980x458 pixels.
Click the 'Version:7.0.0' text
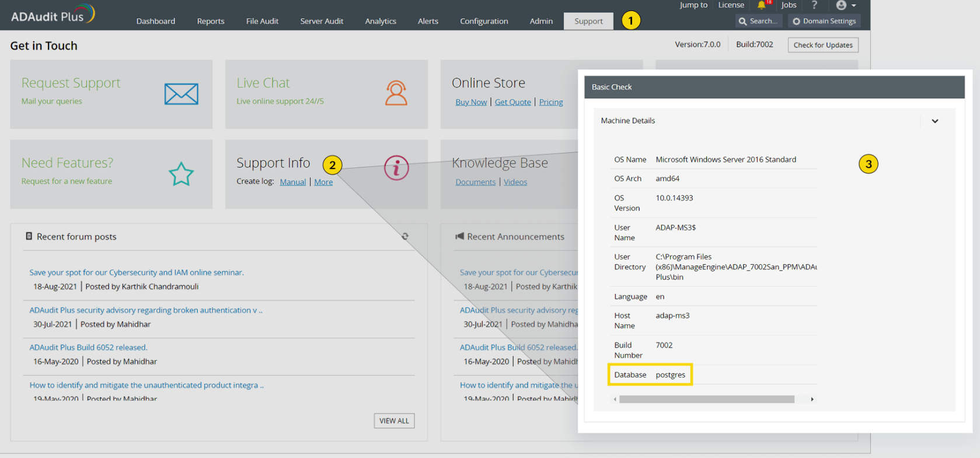(x=697, y=44)
